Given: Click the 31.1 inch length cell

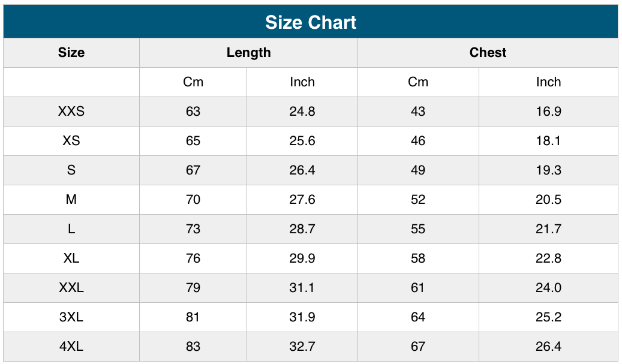Looking at the screenshot, I should (x=302, y=288).
